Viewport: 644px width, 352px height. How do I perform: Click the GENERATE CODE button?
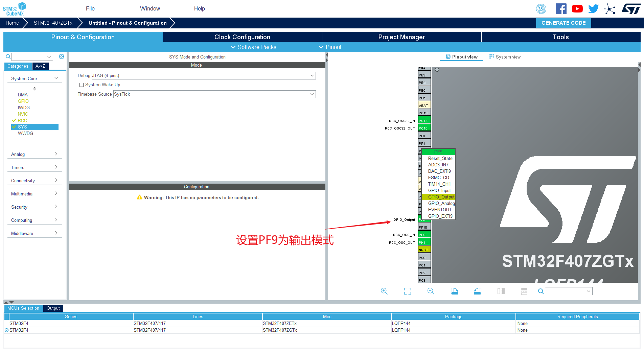[563, 23]
